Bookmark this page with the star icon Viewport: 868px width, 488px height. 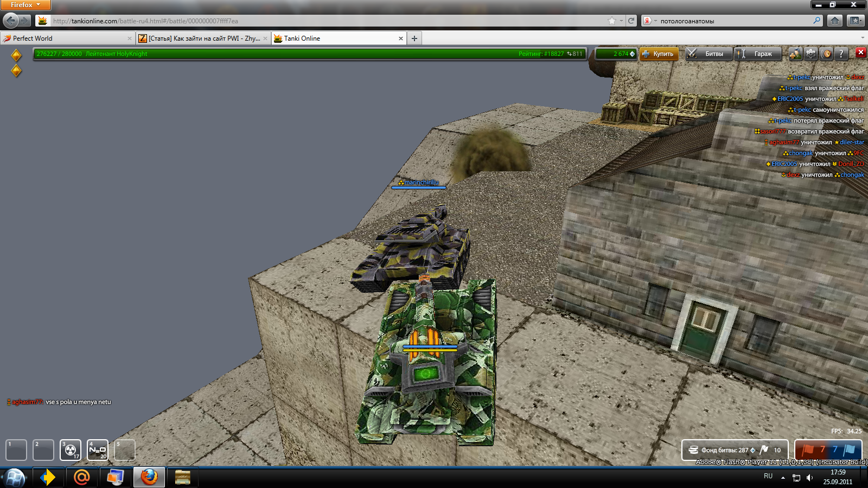pyautogui.click(x=612, y=21)
